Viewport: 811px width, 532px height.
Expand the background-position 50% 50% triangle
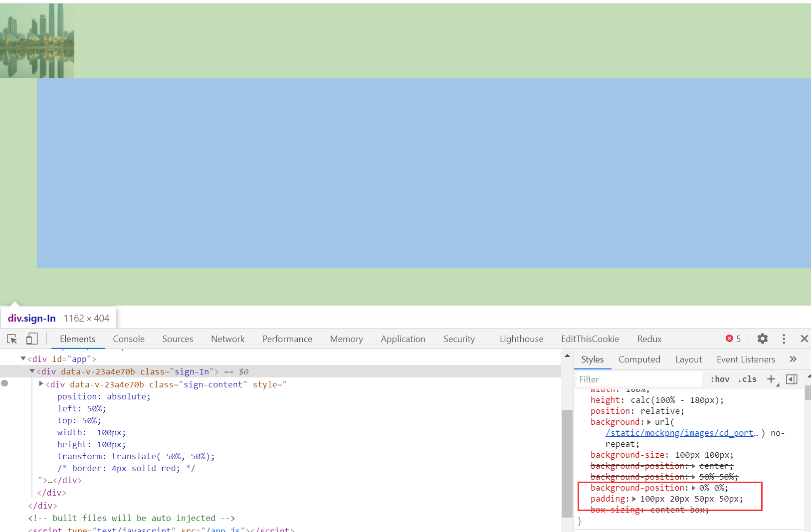pyautogui.click(x=693, y=477)
